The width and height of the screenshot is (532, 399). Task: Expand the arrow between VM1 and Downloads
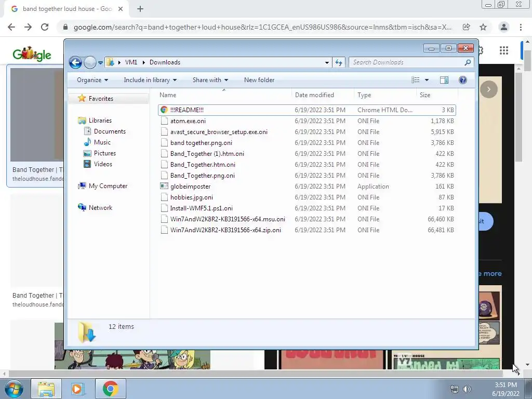[143, 62]
